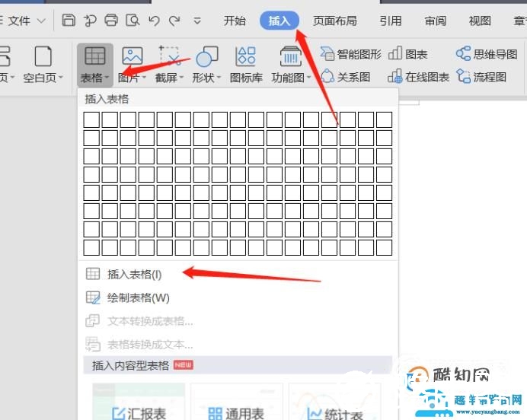Insert a blank page with 空白页 icon
Image resolution: width=527 pixels, height=420 pixels.
click(43, 56)
